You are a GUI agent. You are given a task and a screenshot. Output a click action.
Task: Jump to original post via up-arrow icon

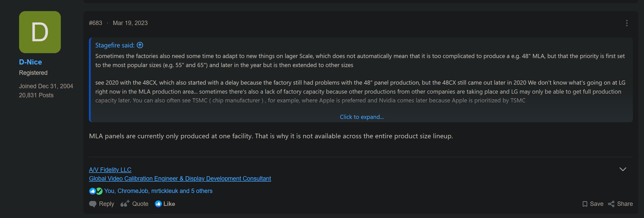point(140,45)
